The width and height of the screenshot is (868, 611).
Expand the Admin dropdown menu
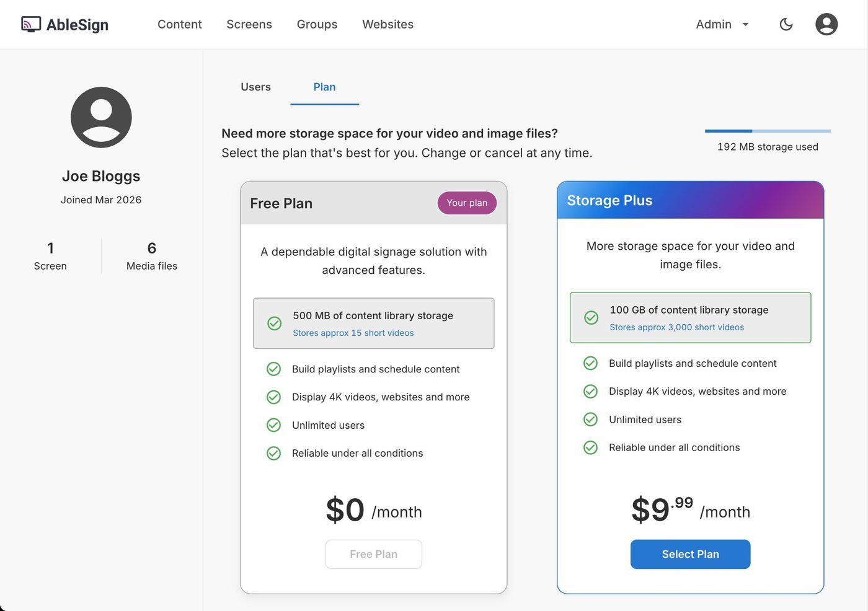coord(722,24)
